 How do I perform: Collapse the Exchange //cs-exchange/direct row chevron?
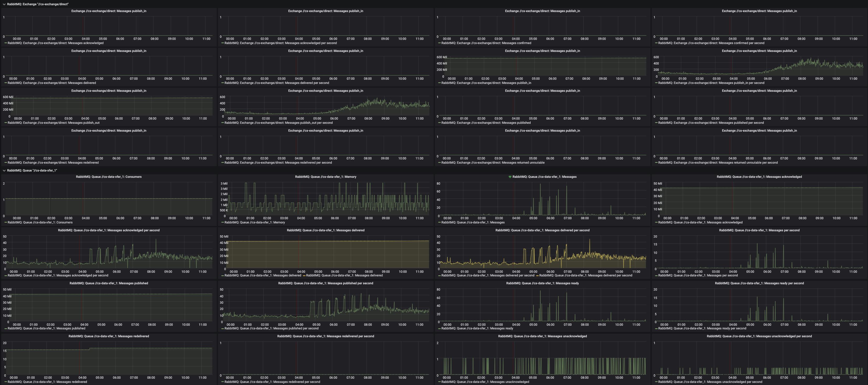coord(4,4)
